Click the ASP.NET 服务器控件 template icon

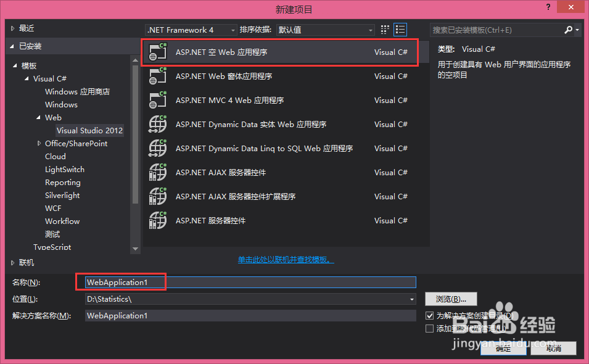pyautogui.click(x=158, y=220)
